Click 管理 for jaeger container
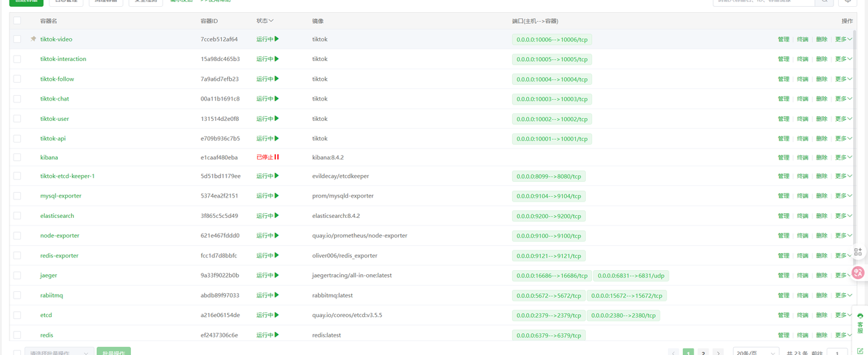The image size is (868, 355). point(784,275)
